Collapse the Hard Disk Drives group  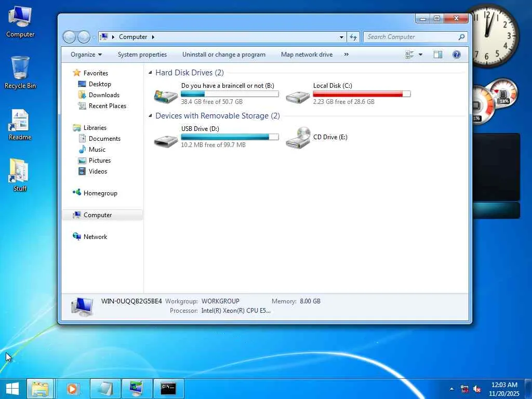(150, 73)
